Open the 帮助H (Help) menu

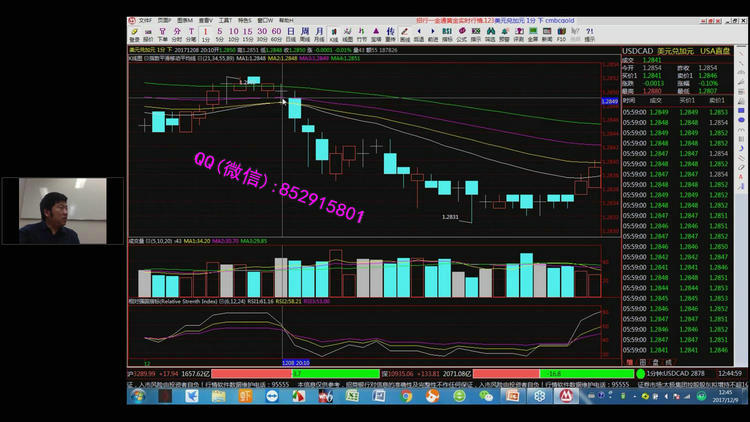point(287,19)
